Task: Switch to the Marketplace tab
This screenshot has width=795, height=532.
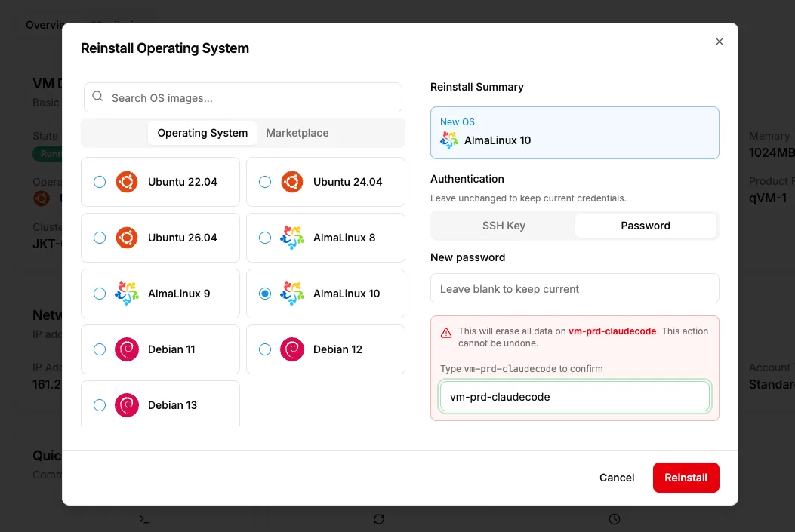Action: pyautogui.click(x=297, y=133)
